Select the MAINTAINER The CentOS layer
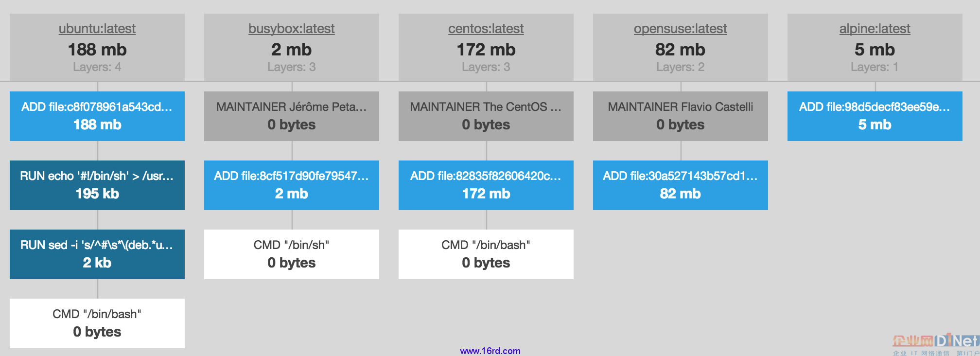Viewport: 980px width, 356px height. click(486, 116)
